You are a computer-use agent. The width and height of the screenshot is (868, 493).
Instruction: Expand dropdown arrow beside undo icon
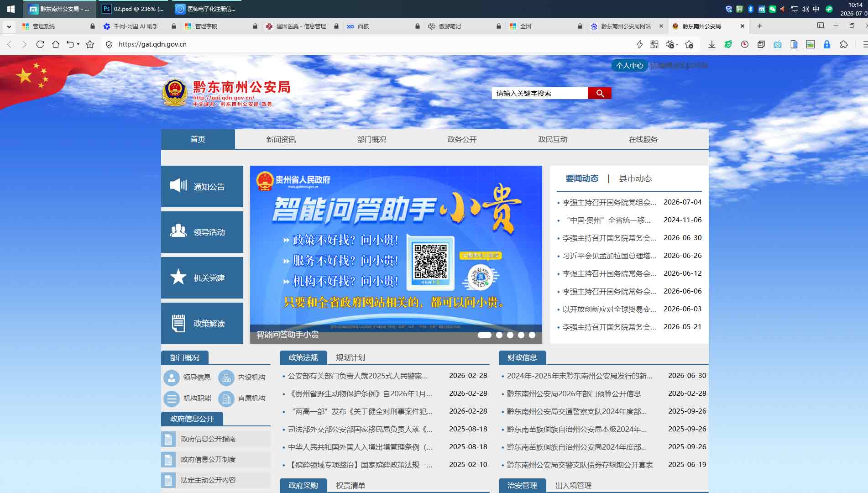point(78,44)
